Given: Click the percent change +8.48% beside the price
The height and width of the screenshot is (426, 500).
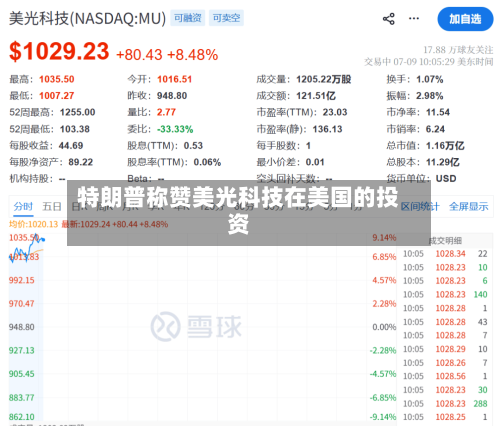Looking at the screenshot, I should [193, 55].
